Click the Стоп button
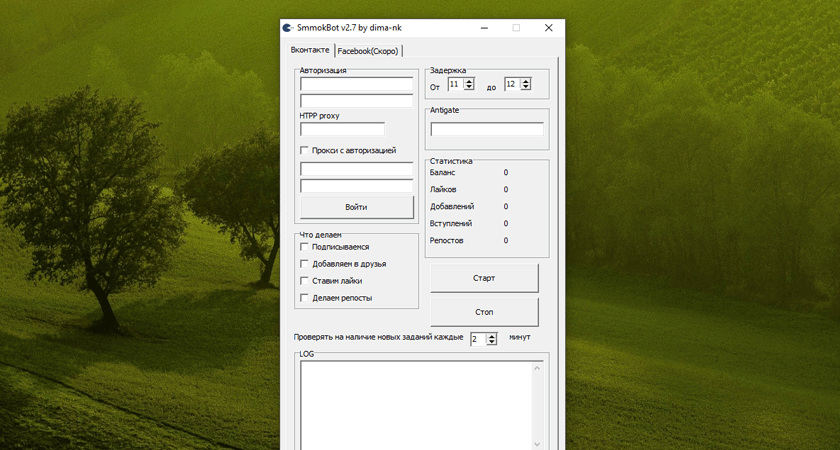840x450 pixels. tap(484, 312)
